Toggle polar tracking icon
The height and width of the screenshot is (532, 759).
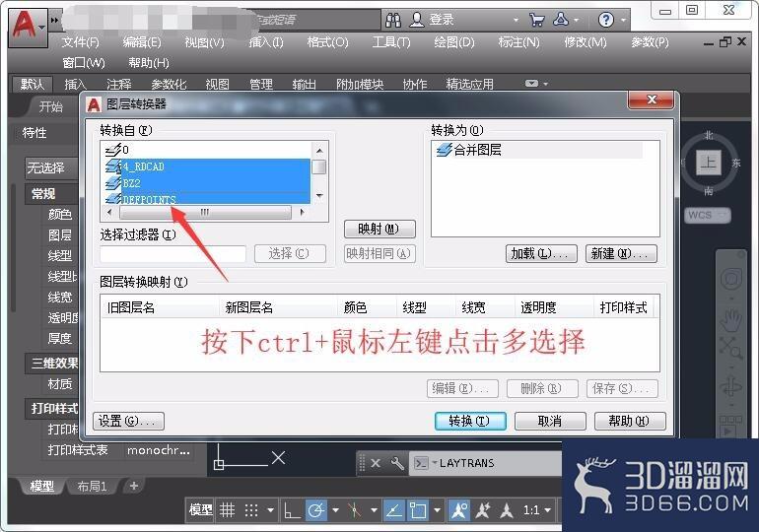pos(316,510)
